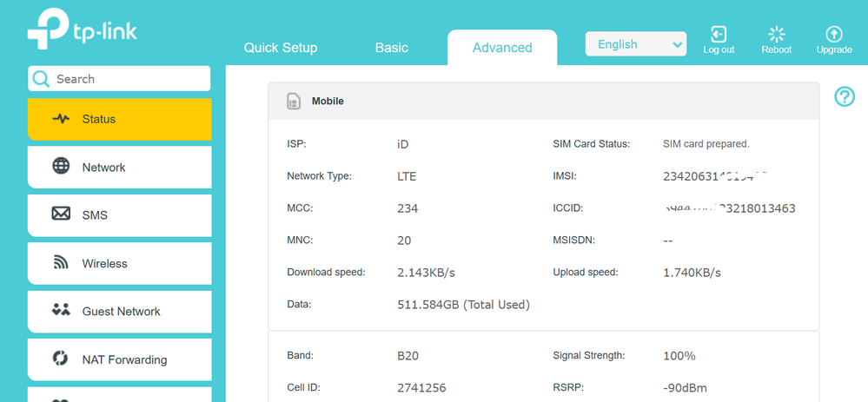Screen dimensions: 868x402
Task: Click the Reboot label
Action: [x=777, y=49]
